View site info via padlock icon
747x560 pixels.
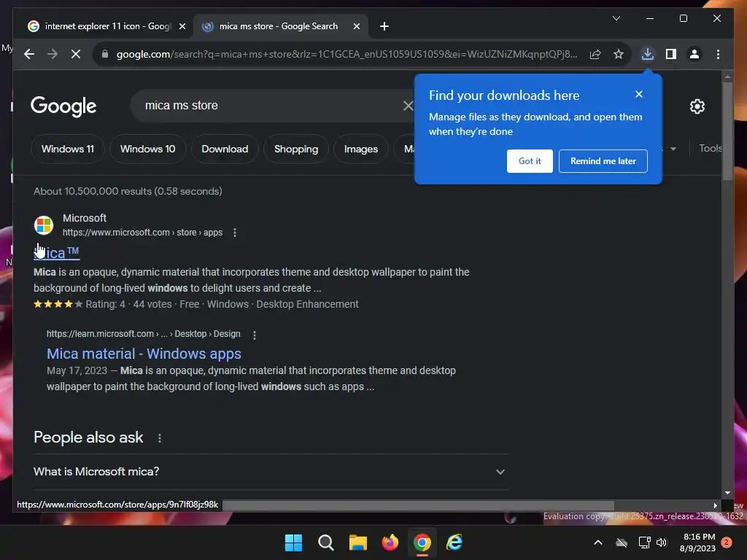(105, 54)
